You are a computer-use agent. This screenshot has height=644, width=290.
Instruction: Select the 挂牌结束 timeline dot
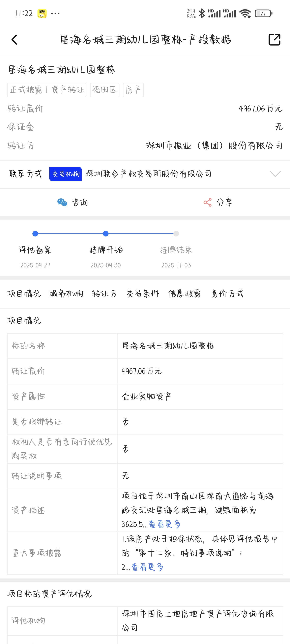point(176,233)
